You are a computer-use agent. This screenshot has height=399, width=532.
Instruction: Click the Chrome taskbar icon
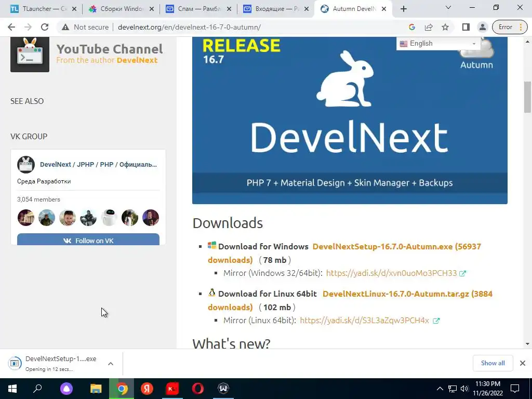coord(122,389)
